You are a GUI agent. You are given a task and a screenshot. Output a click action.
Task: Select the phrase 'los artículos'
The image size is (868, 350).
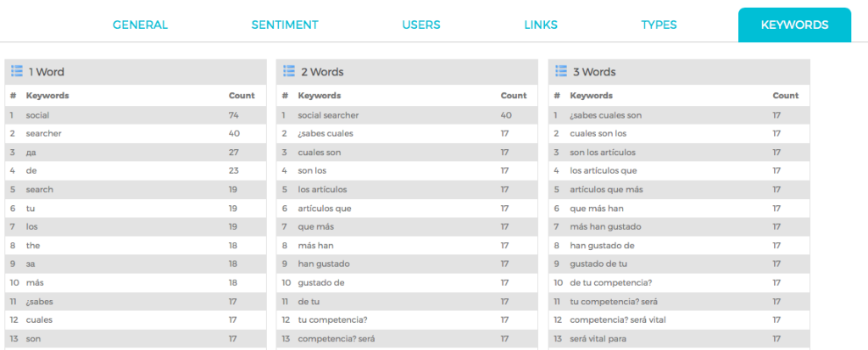(322, 189)
